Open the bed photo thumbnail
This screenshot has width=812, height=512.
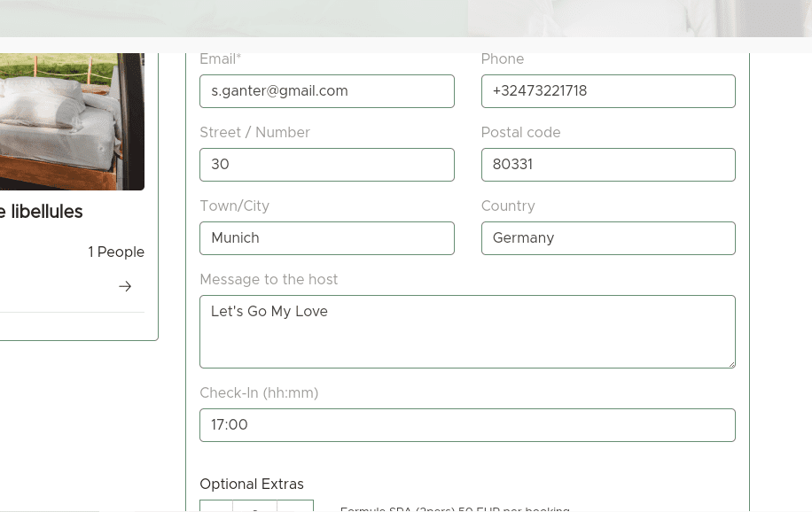click(x=72, y=121)
